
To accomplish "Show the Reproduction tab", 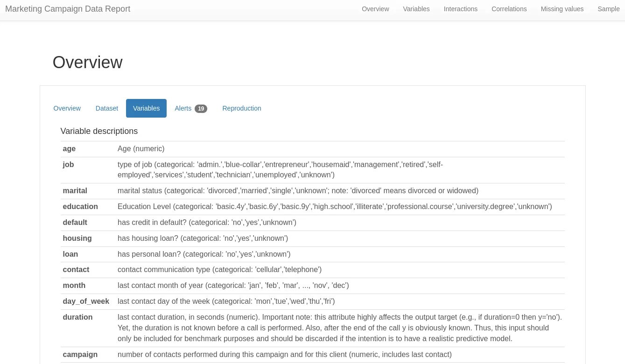I will point(242,108).
